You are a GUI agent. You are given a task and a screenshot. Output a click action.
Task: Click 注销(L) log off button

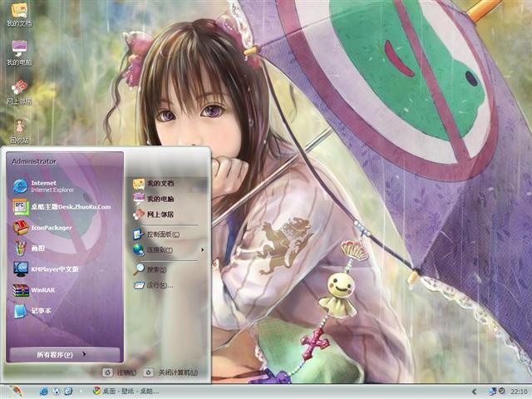click(x=120, y=372)
